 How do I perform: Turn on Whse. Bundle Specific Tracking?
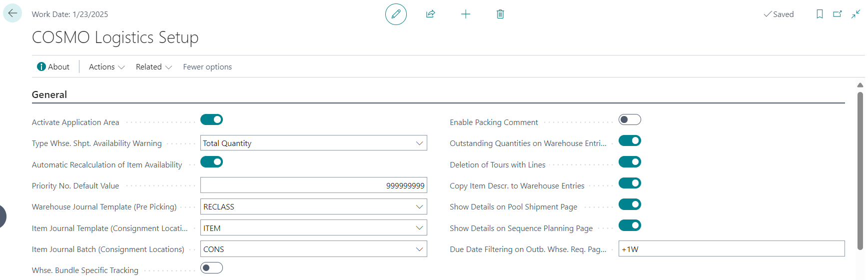pyautogui.click(x=211, y=268)
